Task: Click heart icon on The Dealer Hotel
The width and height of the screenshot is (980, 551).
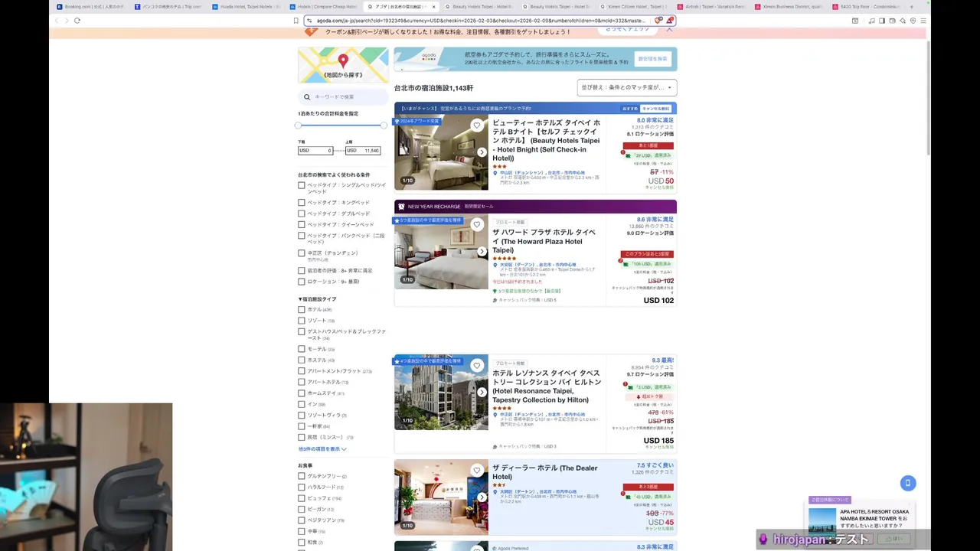Action: [x=477, y=471]
